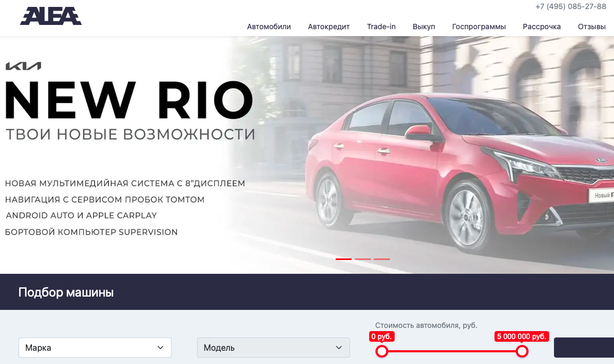
Task: Open the Выкуп menu item
Action: tap(424, 27)
